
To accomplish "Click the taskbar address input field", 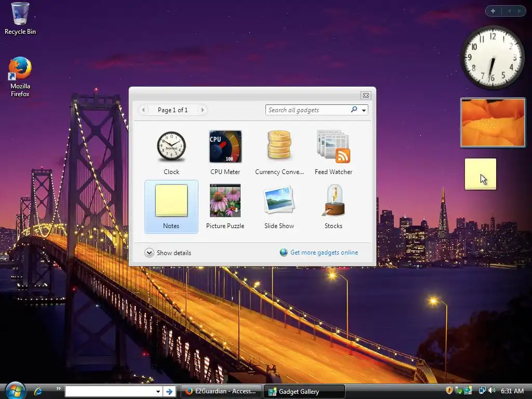I will point(109,392).
